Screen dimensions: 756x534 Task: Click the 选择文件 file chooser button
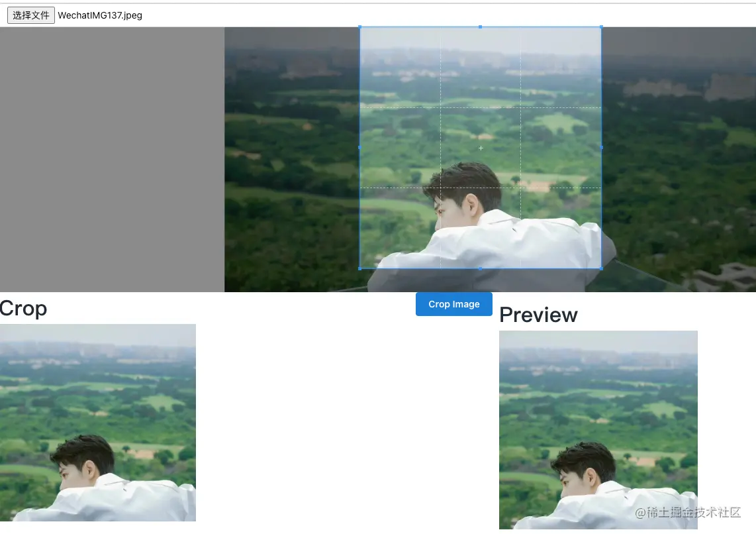coord(31,15)
